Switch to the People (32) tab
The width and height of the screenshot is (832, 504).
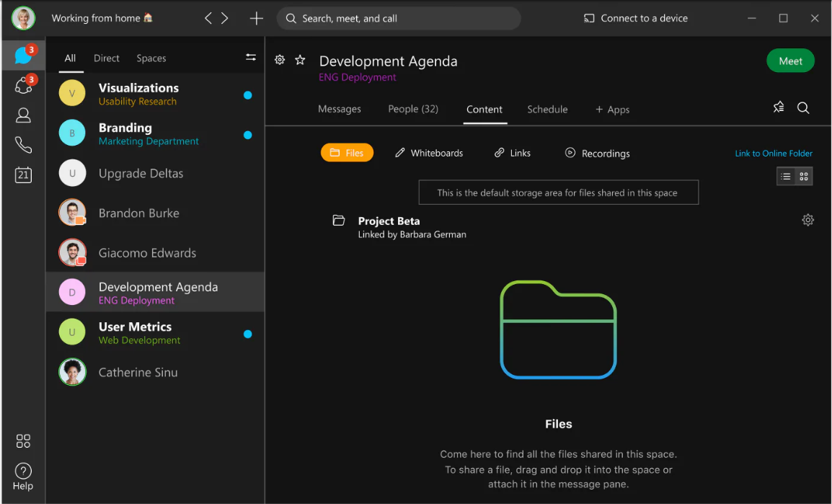pyautogui.click(x=413, y=109)
